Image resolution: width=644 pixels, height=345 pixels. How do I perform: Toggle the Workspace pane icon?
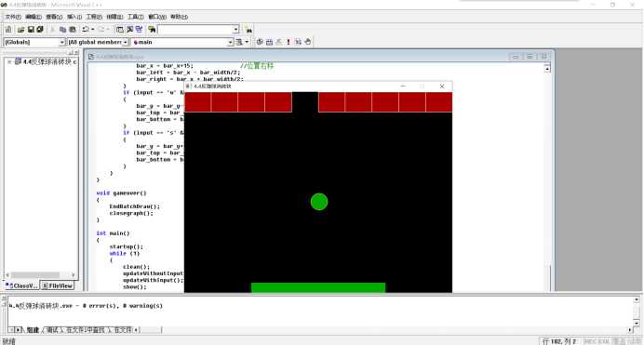click(120, 30)
